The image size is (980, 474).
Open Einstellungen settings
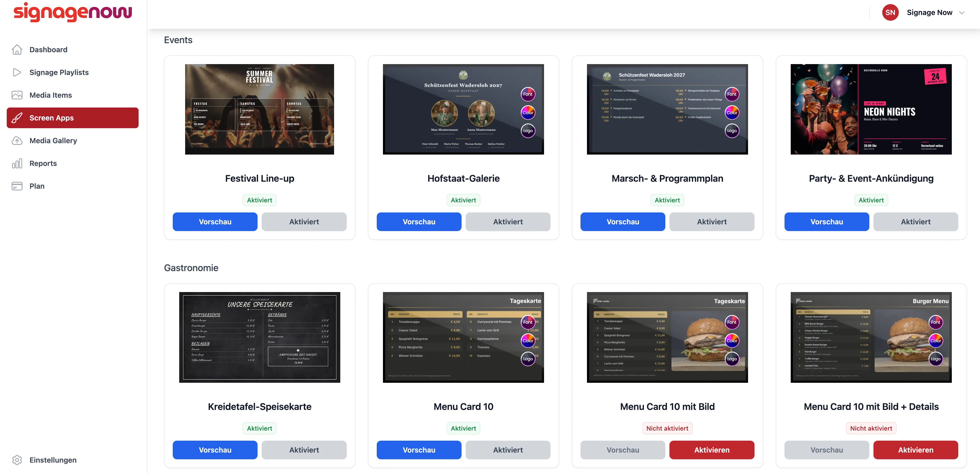(x=72, y=460)
